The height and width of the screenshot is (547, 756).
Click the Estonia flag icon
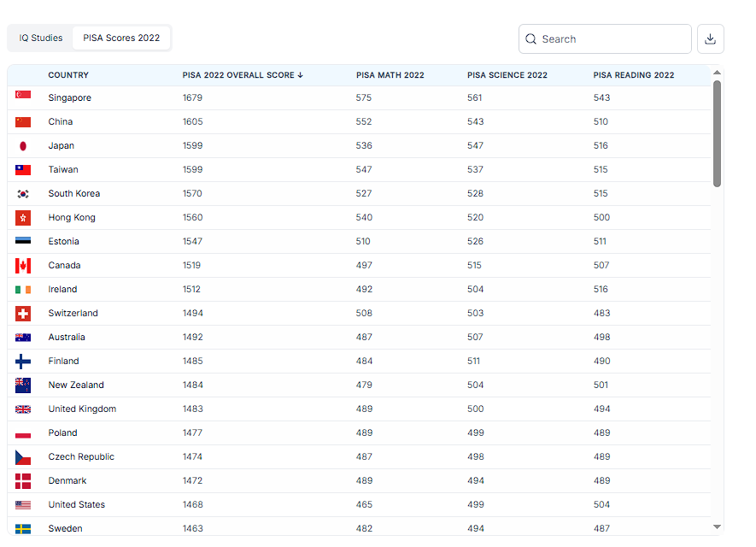(x=23, y=240)
